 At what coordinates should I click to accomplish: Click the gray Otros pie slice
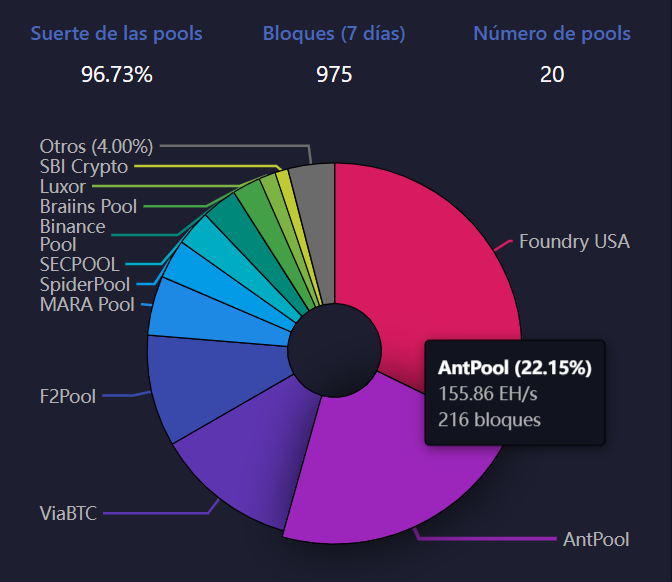pos(317,231)
